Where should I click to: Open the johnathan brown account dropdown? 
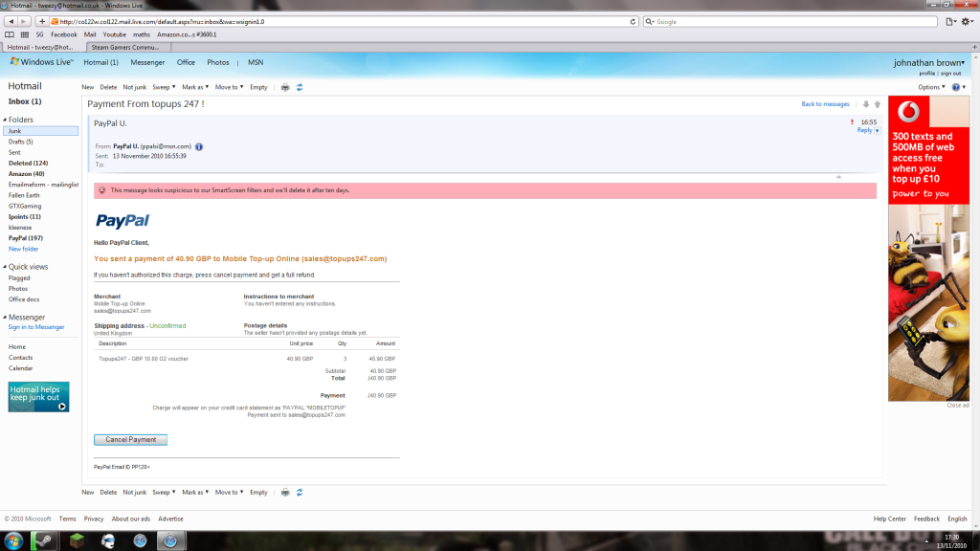(928, 62)
